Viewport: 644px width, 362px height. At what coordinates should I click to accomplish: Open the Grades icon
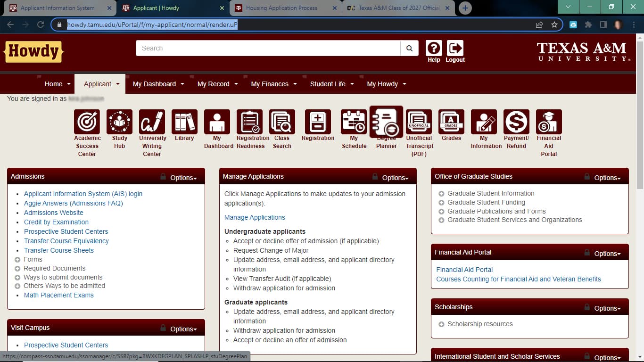click(451, 122)
